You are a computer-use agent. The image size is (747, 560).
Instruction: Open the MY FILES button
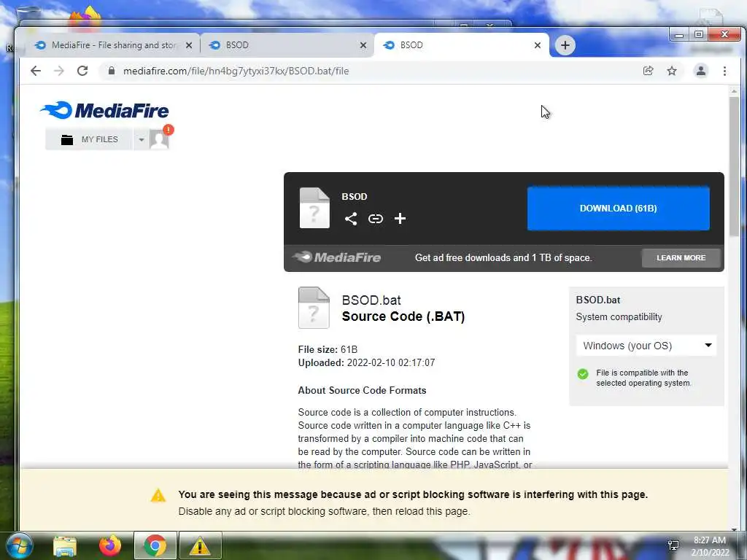click(x=89, y=139)
